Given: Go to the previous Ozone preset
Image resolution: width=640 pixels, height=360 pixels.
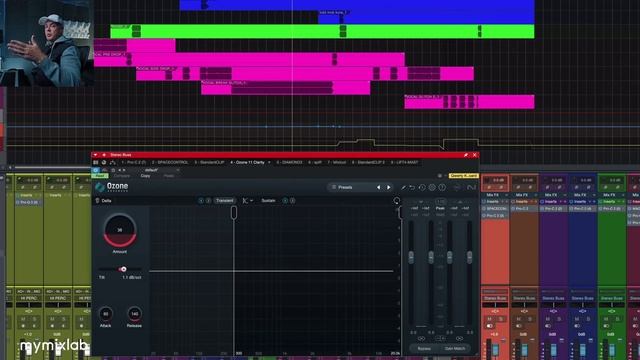Looking at the screenshot, I should coord(378,187).
